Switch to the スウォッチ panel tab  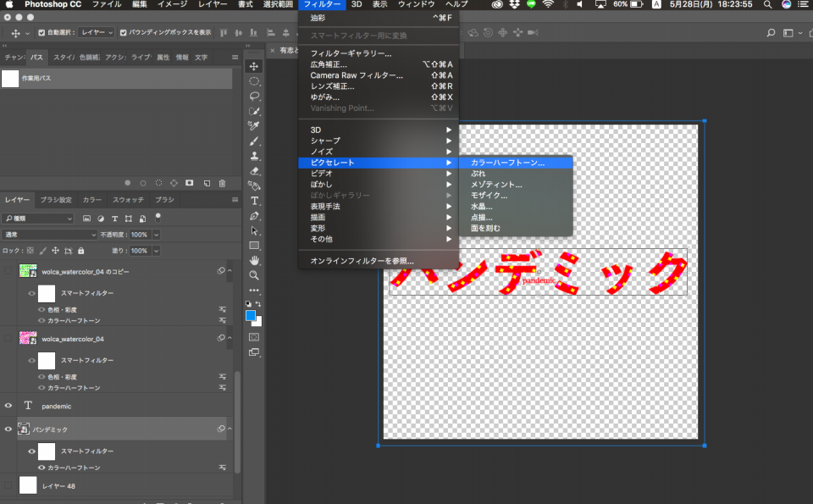pyautogui.click(x=128, y=200)
